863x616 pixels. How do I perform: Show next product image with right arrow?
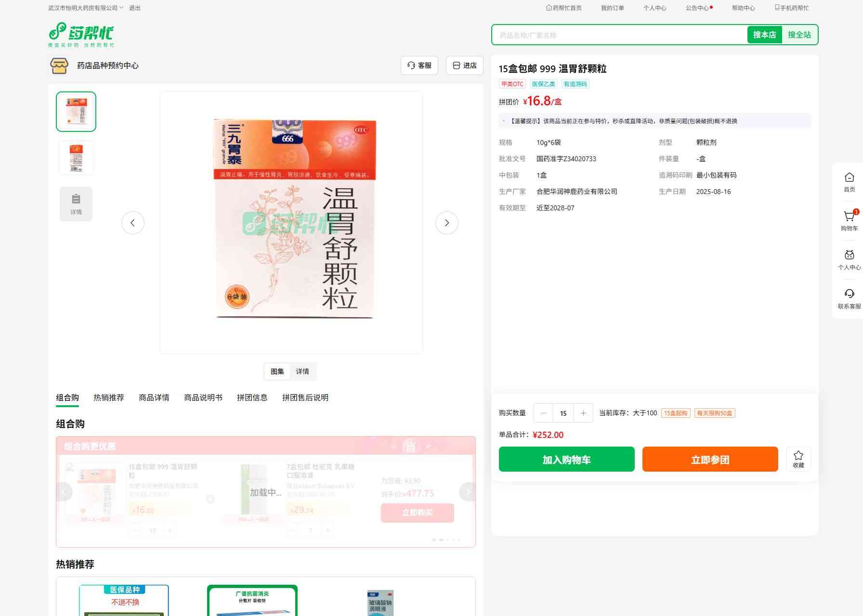click(446, 223)
